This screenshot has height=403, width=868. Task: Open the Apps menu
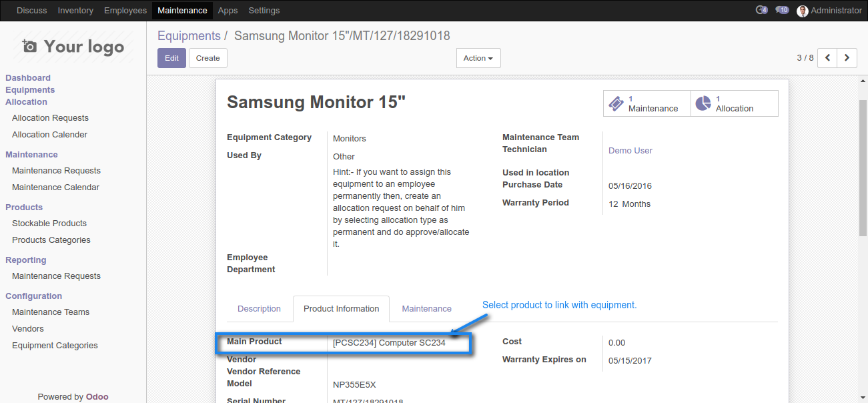(228, 11)
